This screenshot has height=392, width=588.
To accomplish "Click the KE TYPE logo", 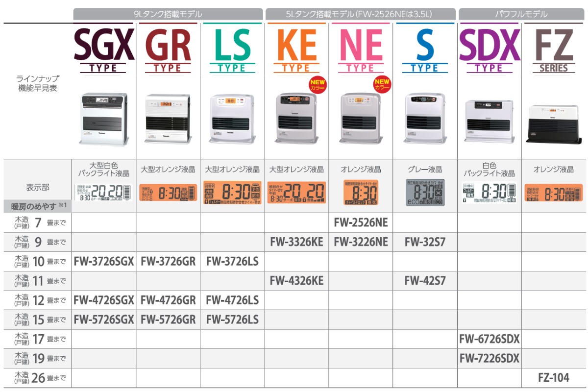I will click(296, 50).
